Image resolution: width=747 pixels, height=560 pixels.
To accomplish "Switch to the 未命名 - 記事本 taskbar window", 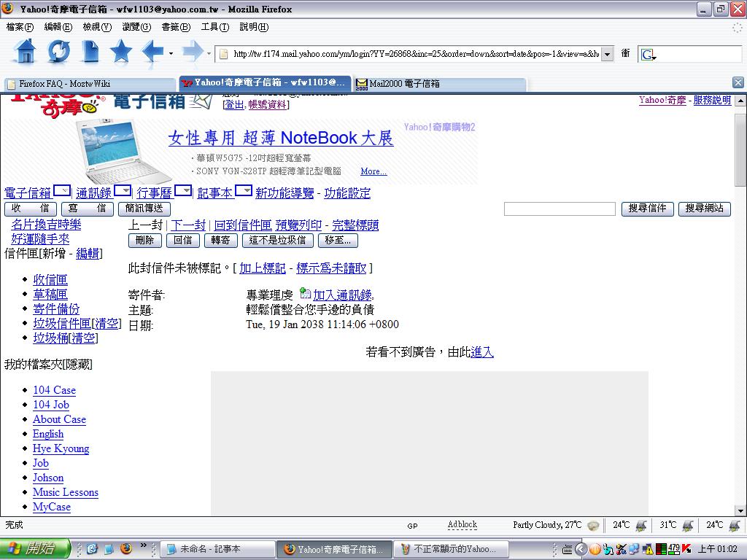I will pyautogui.click(x=217, y=549).
